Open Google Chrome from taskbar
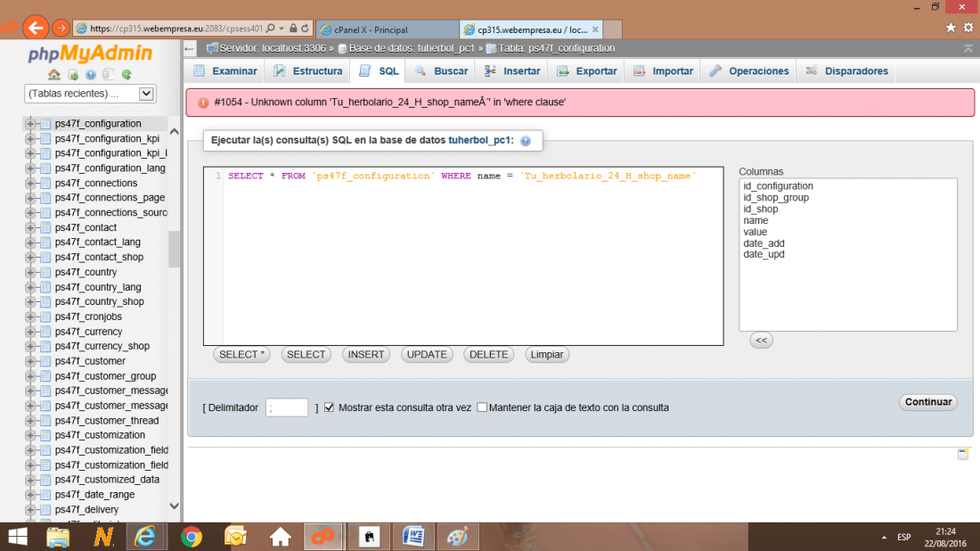Screen dimensions: 980x551 pyautogui.click(x=192, y=537)
